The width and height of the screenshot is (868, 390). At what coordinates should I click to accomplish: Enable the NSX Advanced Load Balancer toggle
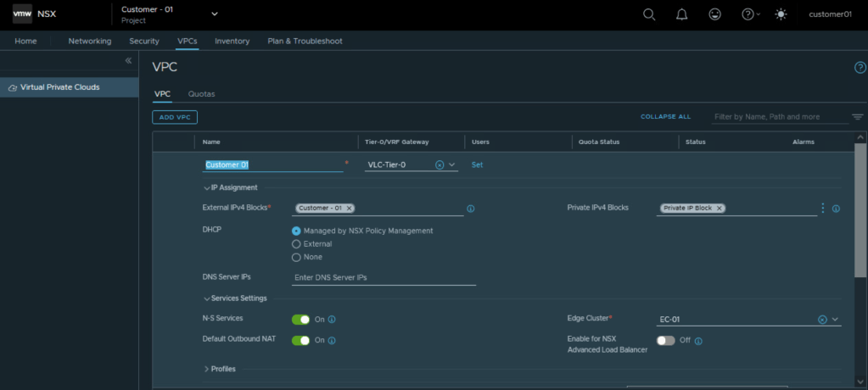[665, 341]
